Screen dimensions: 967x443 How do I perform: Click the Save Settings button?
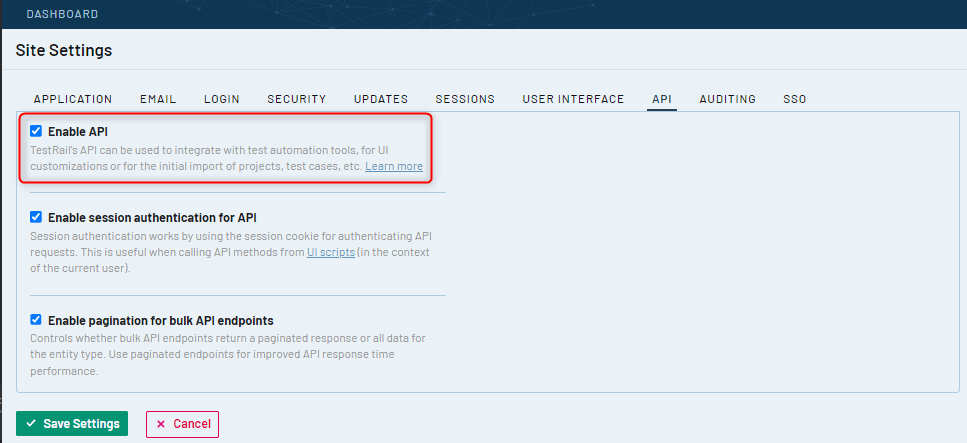pos(72,424)
